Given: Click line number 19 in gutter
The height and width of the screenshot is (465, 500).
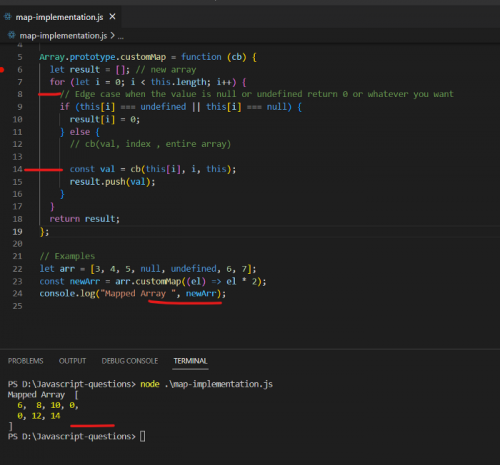Looking at the screenshot, I should [18, 232].
